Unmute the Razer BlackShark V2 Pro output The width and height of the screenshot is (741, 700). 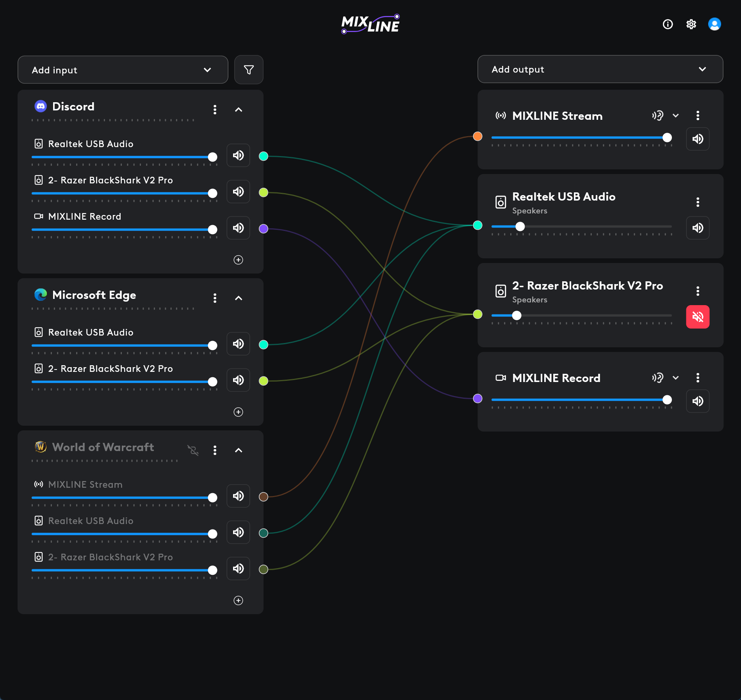coord(697,317)
